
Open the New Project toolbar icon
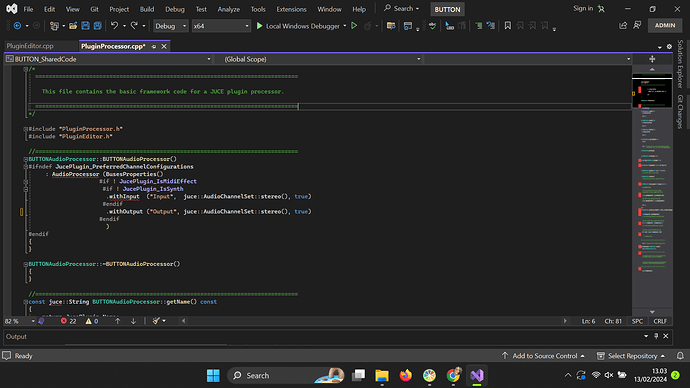(54, 26)
